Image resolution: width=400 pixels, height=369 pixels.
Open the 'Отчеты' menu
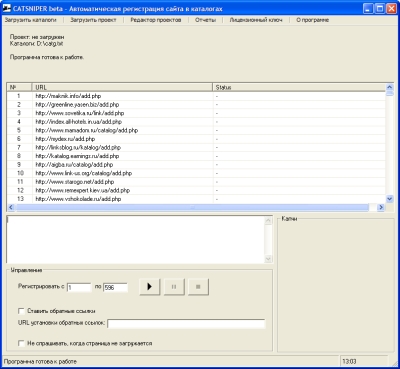(x=205, y=20)
